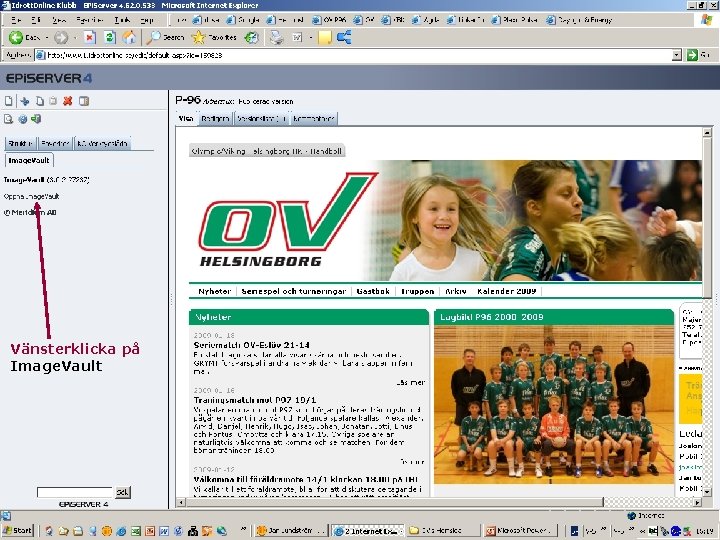Switch to the Visa tab
This screenshot has height=540, width=720.
point(186,118)
